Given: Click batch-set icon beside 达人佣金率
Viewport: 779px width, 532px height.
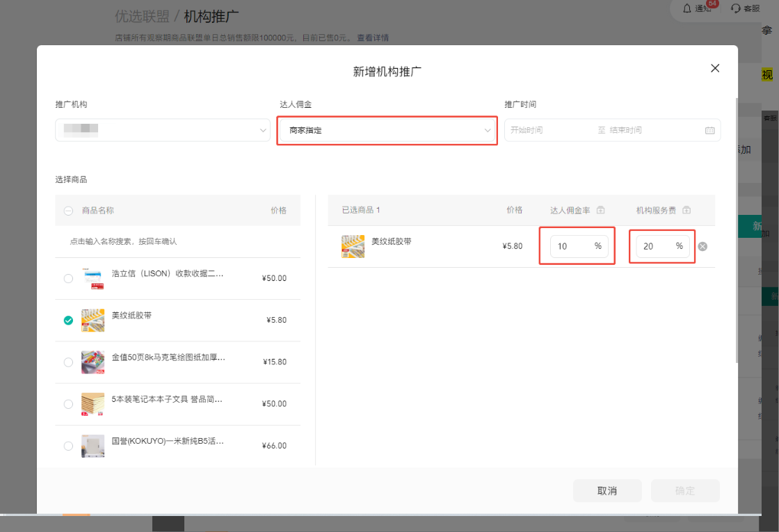Looking at the screenshot, I should pos(601,210).
